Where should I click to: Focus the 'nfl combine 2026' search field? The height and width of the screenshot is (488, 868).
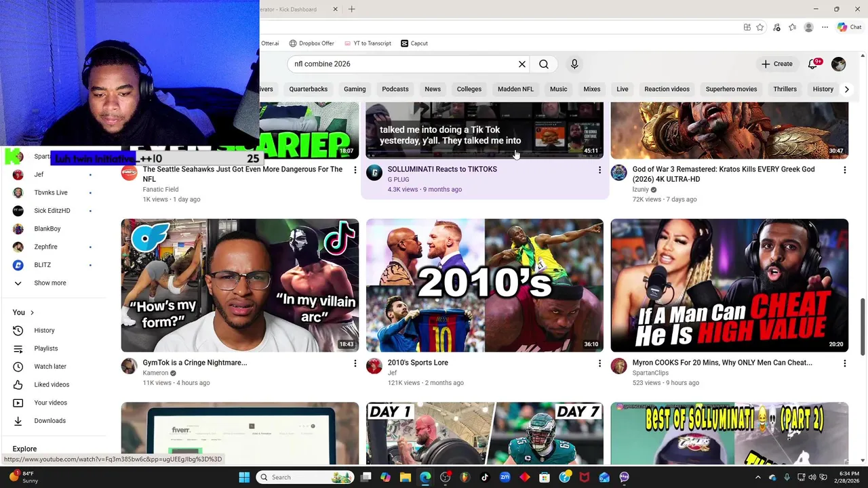[x=403, y=64]
